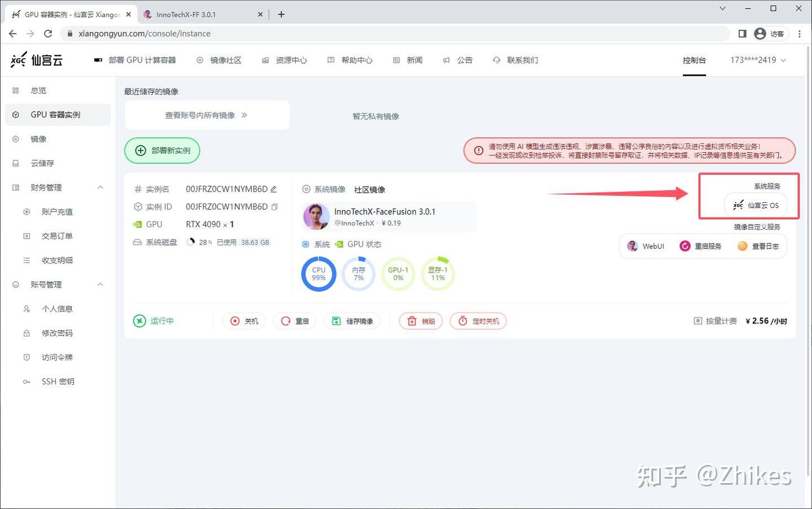Click the 访客 profile avatar
The image size is (812, 509).
tap(760, 34)
